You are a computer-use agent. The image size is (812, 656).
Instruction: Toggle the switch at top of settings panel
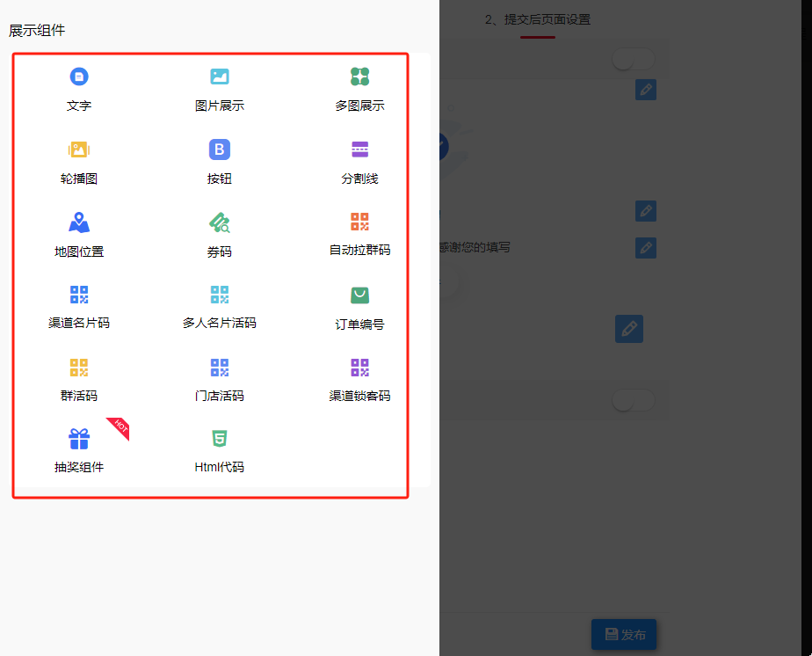[634, 59]
